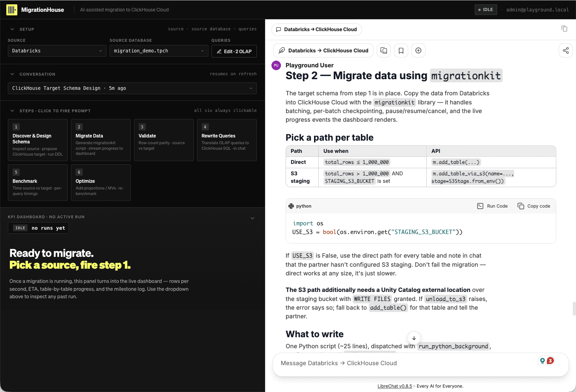Fire step 1 Discover & Design Schema
The height and width of the screenshot is (392, 576).
tap(38, 140)
